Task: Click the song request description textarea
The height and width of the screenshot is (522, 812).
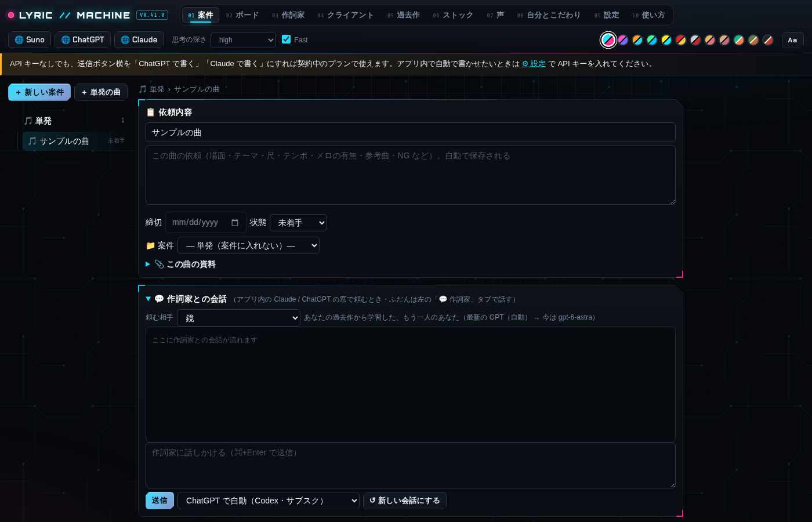Action: (411, 175)
